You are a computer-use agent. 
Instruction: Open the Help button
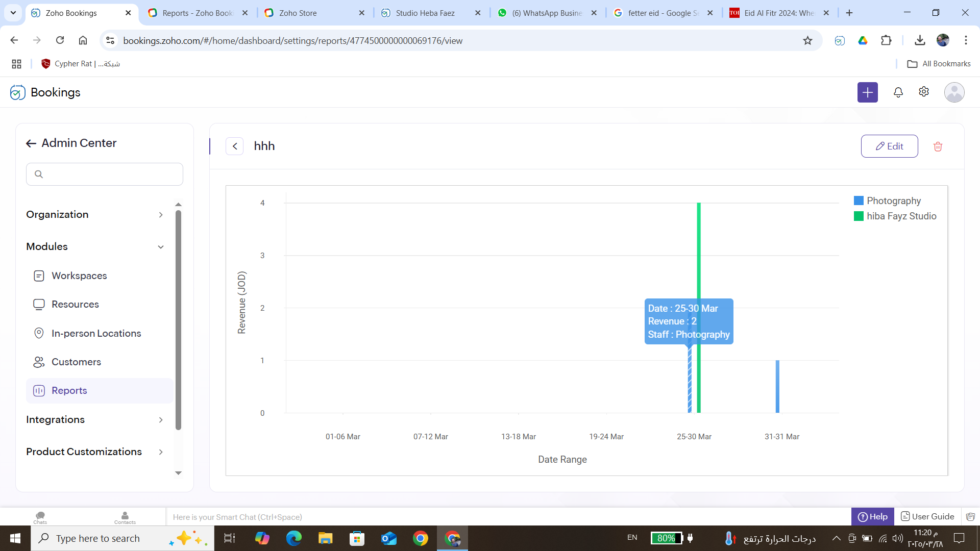pyautogui.click(x=872, y=517)
